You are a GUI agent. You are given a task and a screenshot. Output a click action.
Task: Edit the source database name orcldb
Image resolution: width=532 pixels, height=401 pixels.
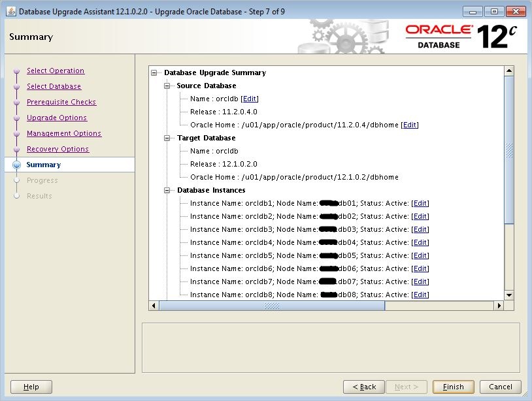pos(250,99)
